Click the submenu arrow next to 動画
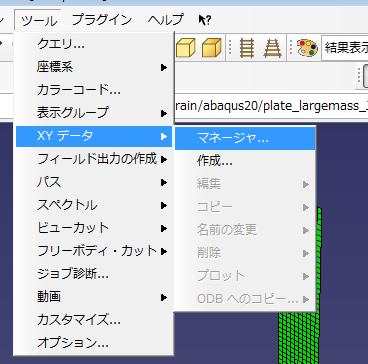368x364 pixels. pos(163,297)
